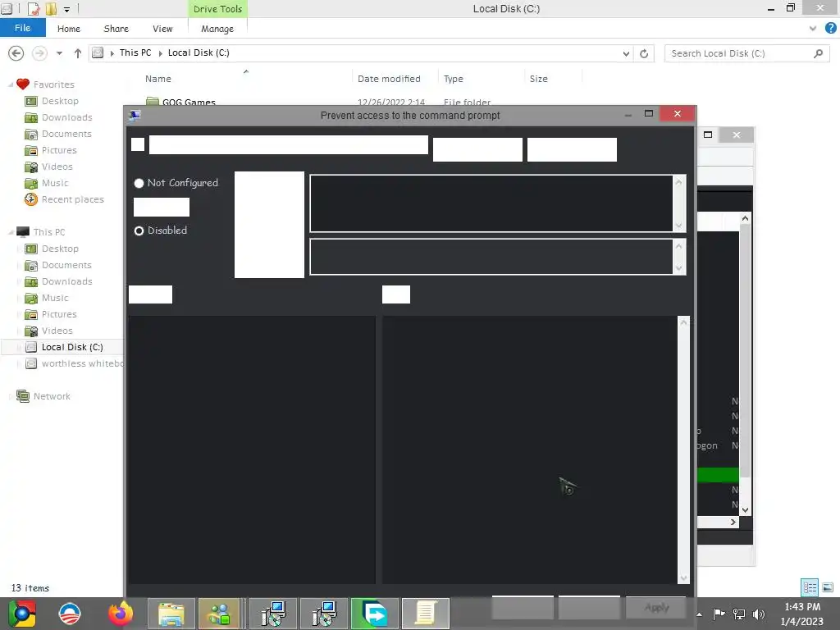Open File Explorer taskbar button
Viewport: 840px width, 630px height.
171,614
